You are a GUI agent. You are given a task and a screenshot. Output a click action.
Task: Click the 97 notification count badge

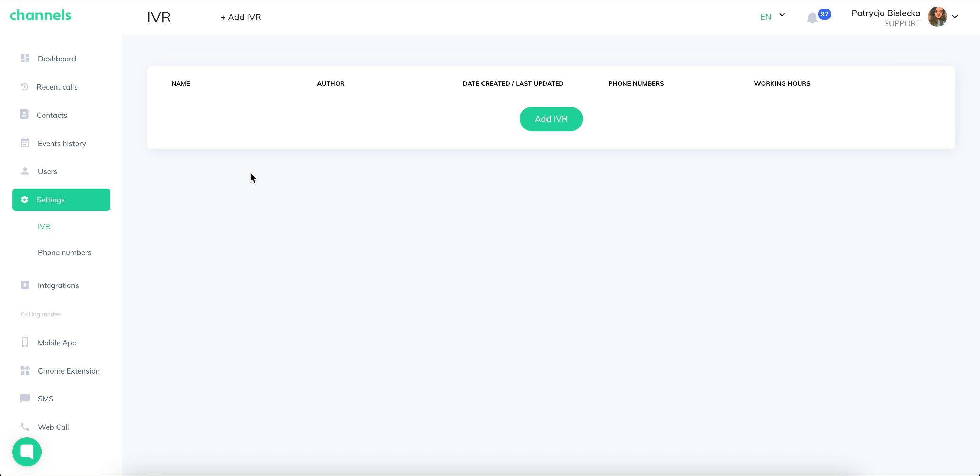(x=824, y=14)
